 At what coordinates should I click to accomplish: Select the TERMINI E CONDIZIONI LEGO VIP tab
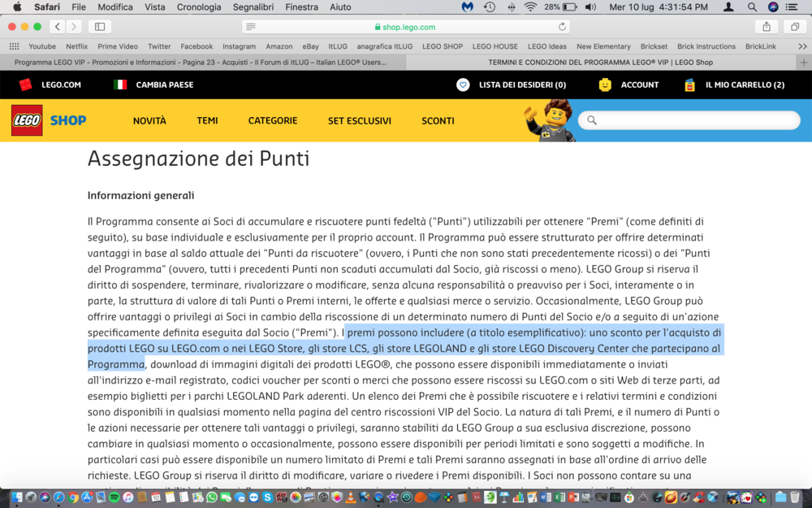(x=601, y=63)
